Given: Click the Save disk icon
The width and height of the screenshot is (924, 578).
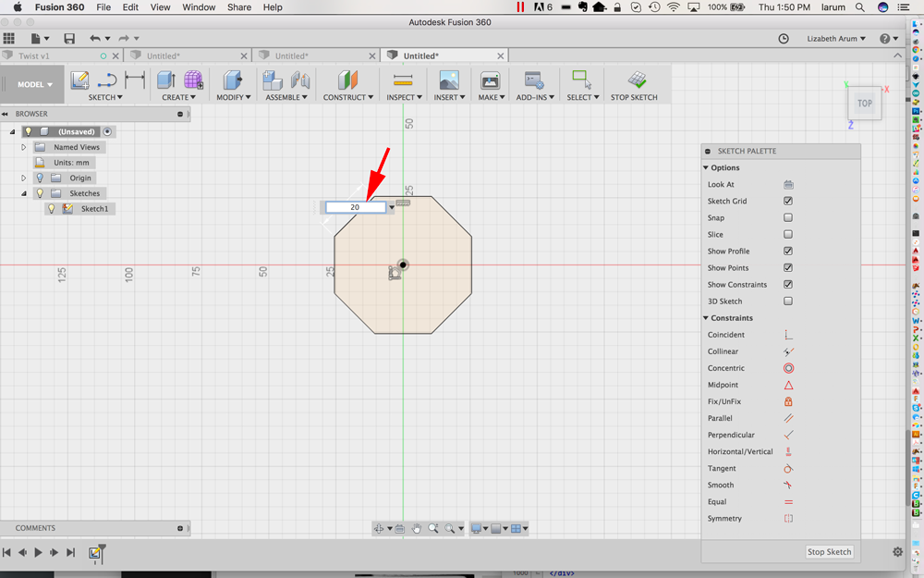Looking at the screenshot, I should click(69, 38).
